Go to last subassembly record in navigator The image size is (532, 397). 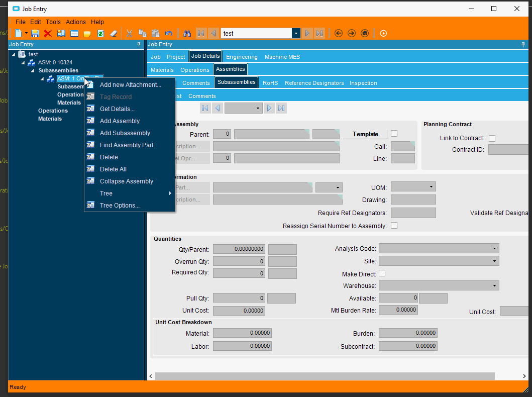281,108
